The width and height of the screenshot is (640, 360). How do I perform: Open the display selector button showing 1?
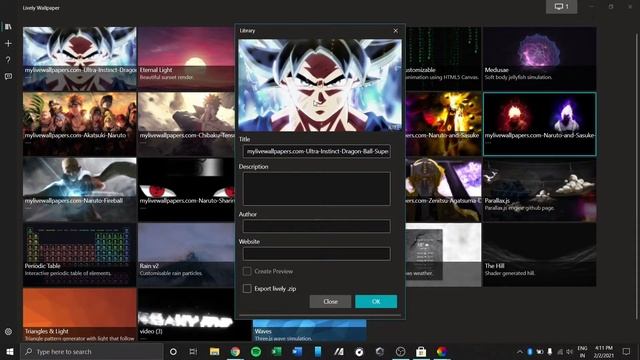click(562, 7)
